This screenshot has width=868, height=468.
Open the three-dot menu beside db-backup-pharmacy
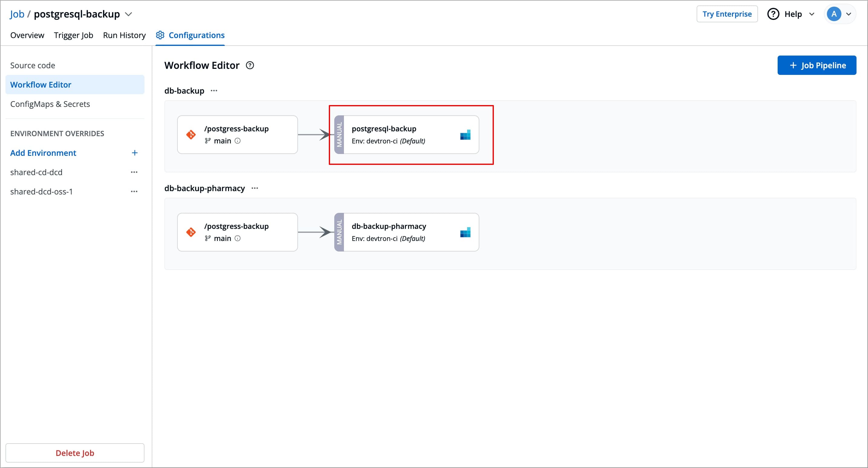pyautogui.click(x=255, y=188)
